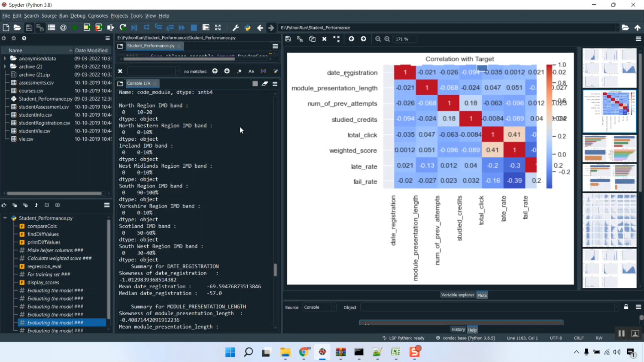
Task: Show the next plot with right arrow
Action: [x=364, y=39]
